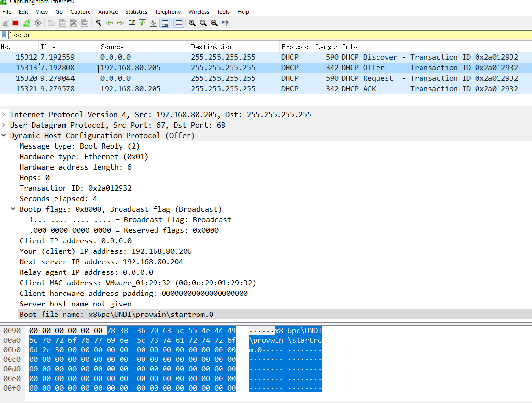532x403 pixels.
Task: Sort by the Time column header
Action: [48, 47]
